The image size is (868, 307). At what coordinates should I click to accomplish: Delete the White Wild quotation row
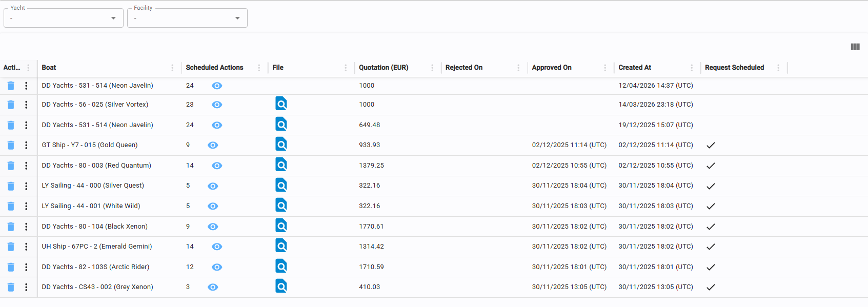pyautogui.click(x=11, y=206)
